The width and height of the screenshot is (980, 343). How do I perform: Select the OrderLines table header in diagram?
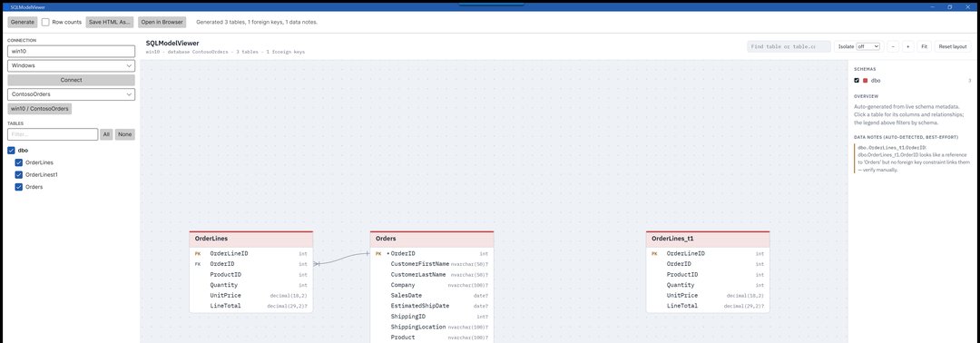click(x=251, y=239)
